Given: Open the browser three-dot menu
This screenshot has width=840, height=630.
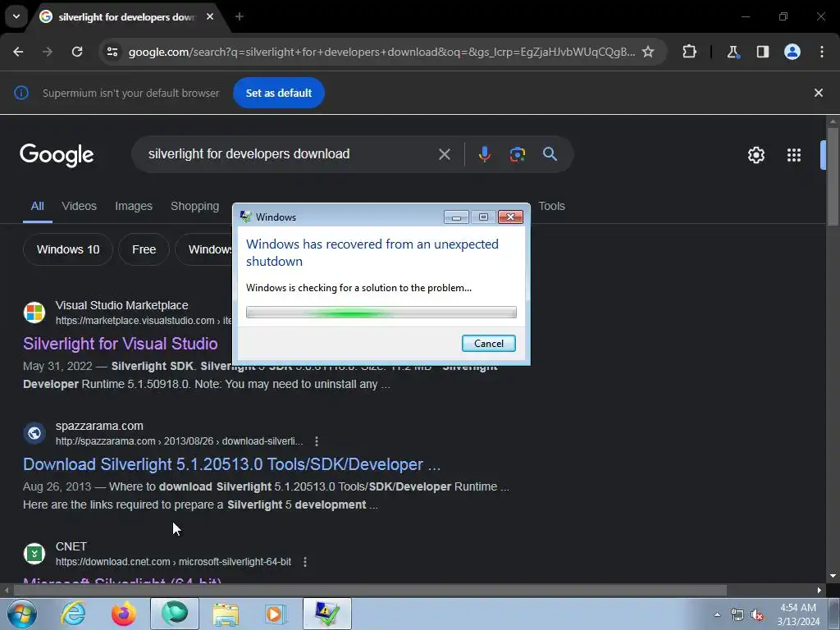Looking at the screenshot, I should pyautogui.click(x=822, y=52).
